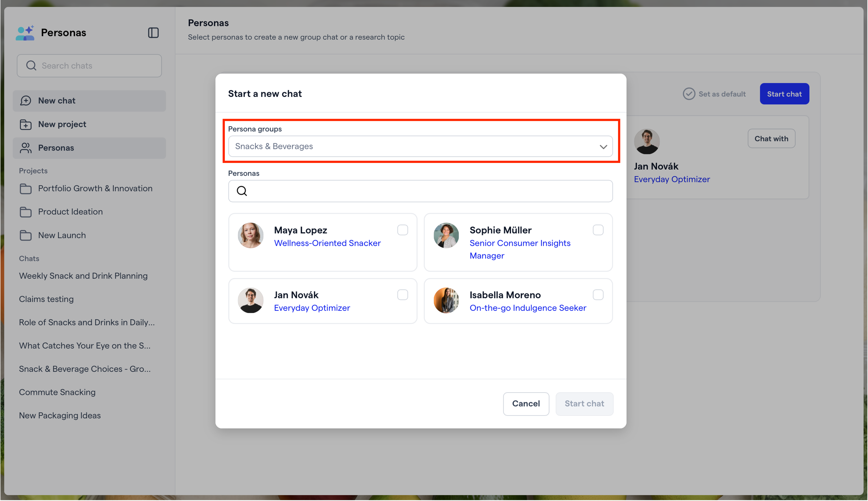Focus the Personas search field in dialog
Viewport: 868px width, 501px height.
(x=420, y=191)
